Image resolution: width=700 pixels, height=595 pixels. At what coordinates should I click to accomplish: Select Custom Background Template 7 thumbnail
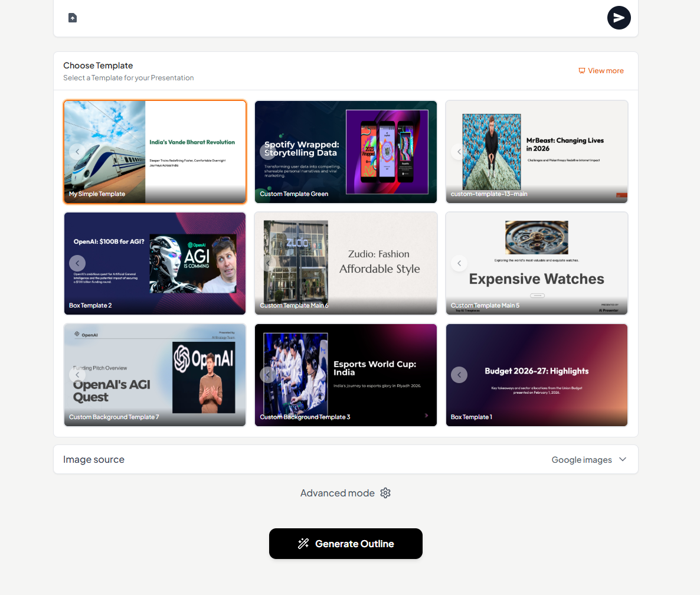click(155, 375)
